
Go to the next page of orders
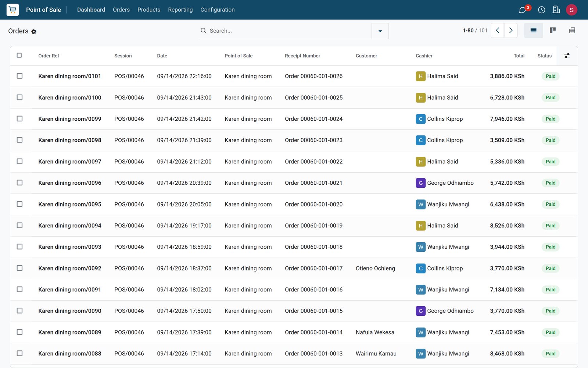pos(511,31)
